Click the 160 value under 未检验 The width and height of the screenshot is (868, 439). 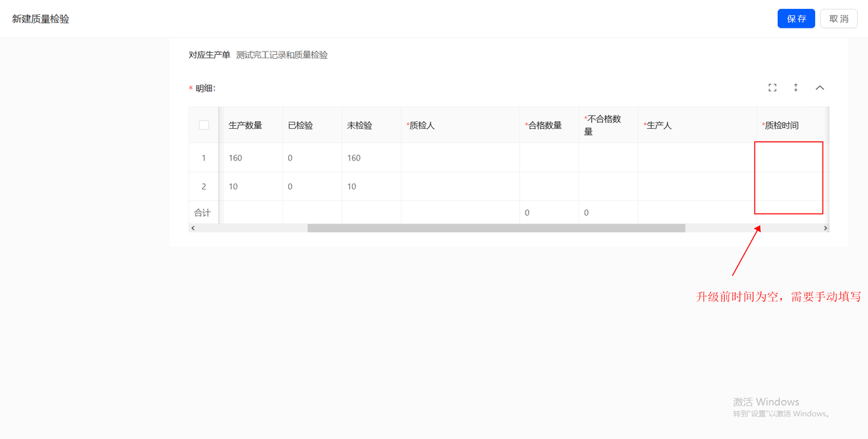[354, 158]
